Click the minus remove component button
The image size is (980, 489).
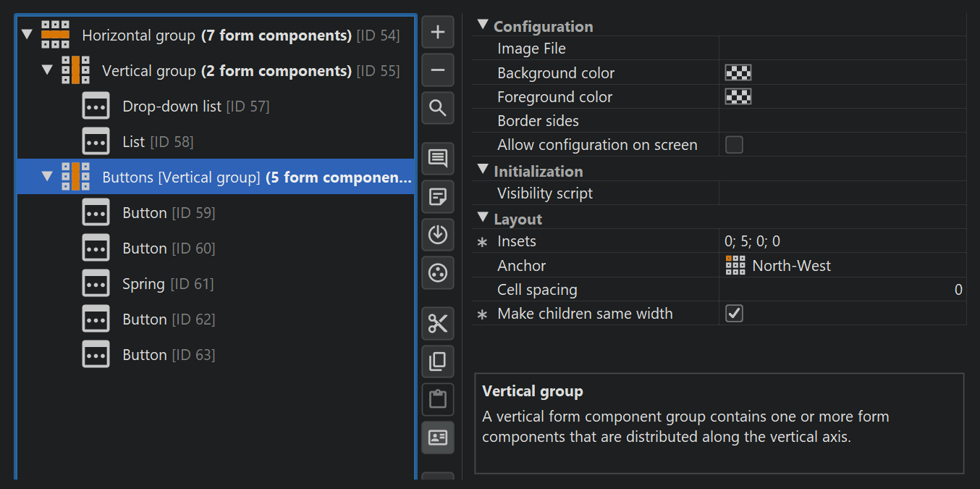(438, 70)
